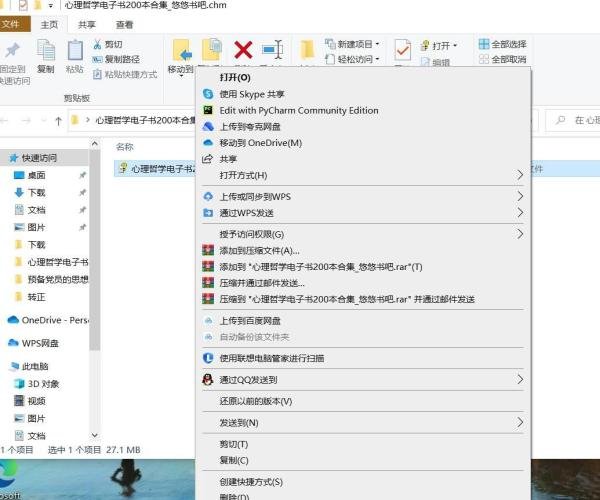The height and width of the screenshot is (500, 600).
Task: Click the 名称 column header
Action: (x=124, y=147)
